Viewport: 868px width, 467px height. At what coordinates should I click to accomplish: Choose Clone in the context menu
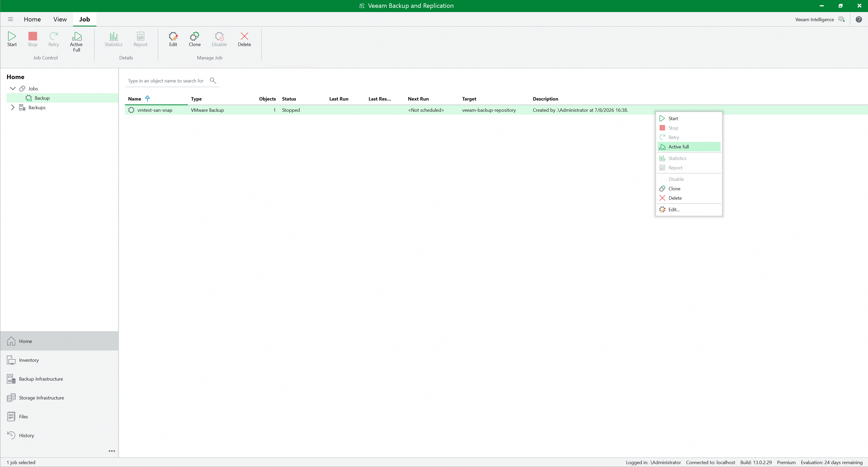point(689,188)
